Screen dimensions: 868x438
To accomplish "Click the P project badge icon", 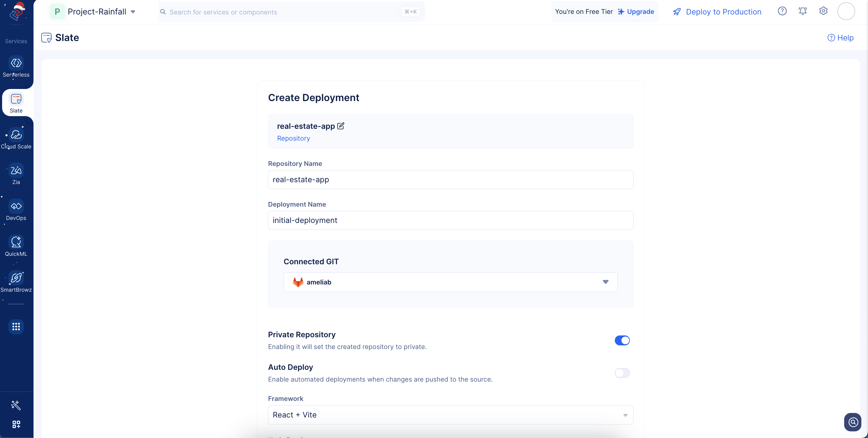I will click(x=57, y=11).
